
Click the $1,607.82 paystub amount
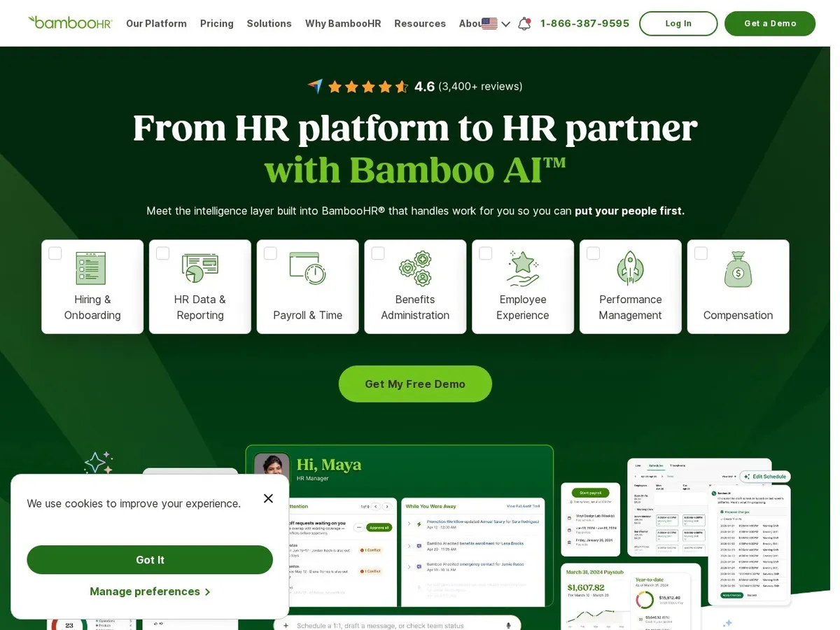pyautogui.click(x=586, y=587)
